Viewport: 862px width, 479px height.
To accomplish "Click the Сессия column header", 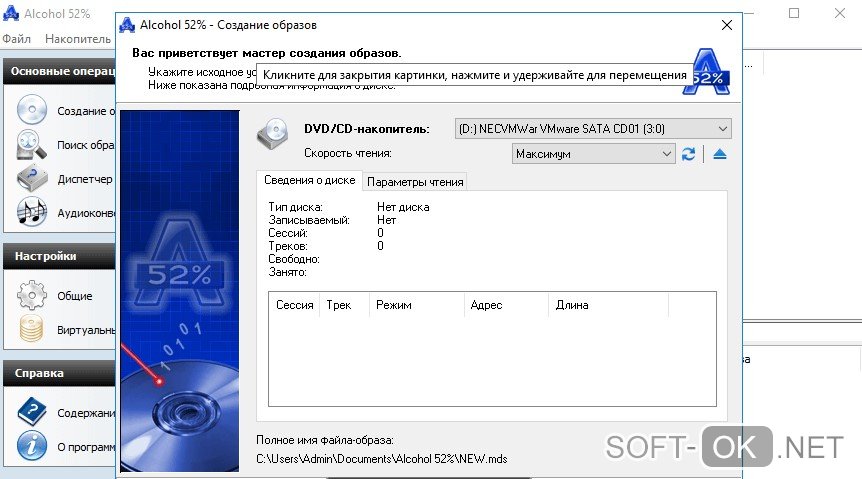I will [x=295, y=305].
